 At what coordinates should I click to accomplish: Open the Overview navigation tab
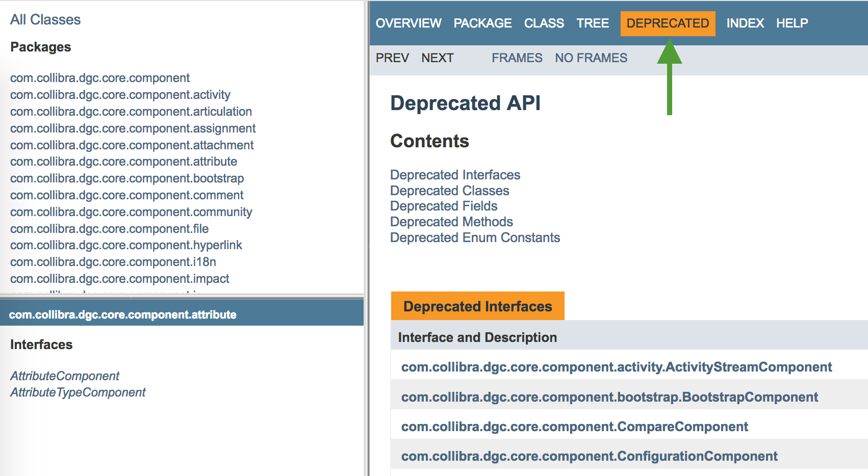(x=409, y=23)
